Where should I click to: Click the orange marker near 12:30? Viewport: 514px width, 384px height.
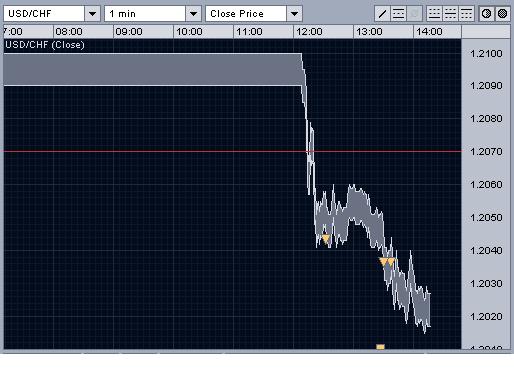326,239
